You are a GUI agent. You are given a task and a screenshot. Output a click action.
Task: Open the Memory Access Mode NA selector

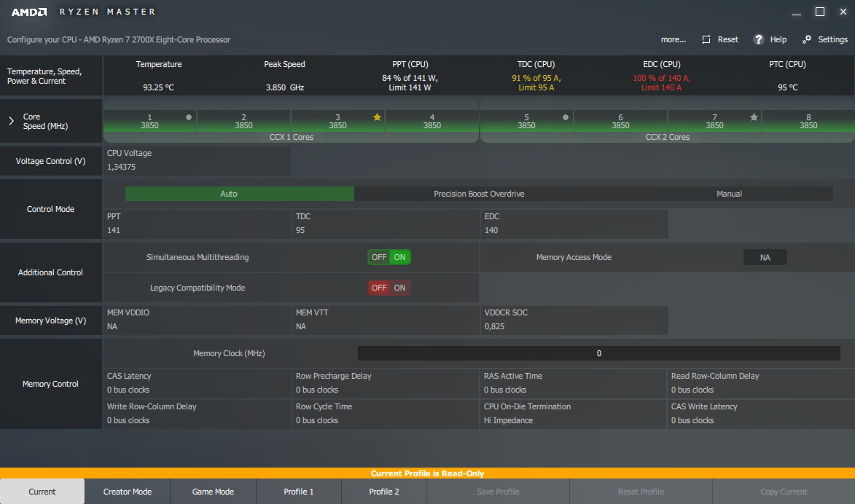click(x=765, y=257)
